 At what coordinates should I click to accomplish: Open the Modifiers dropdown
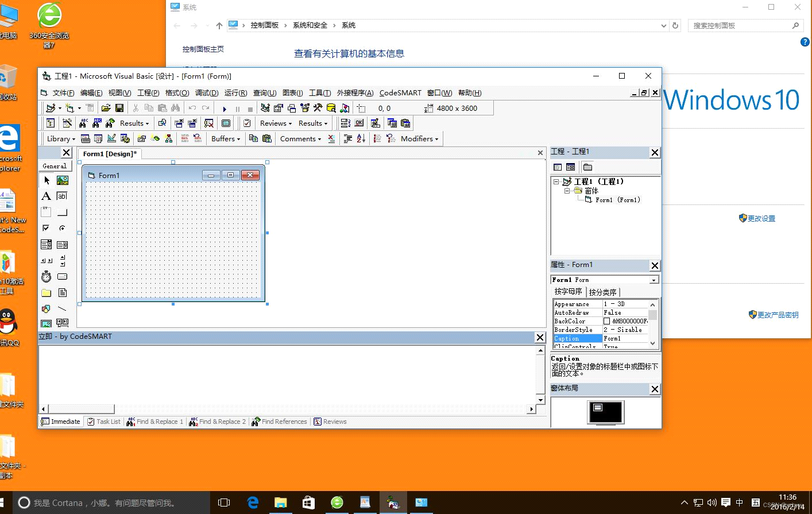tap(417, 138)
